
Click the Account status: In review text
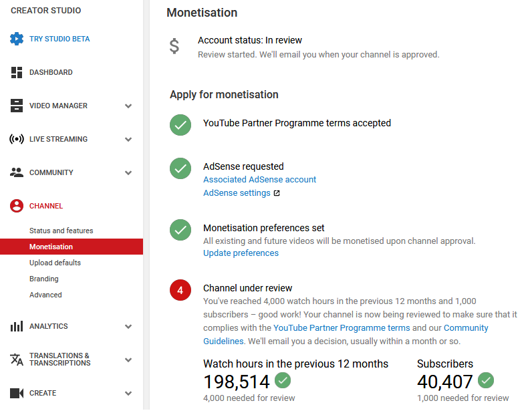[250, 40]
